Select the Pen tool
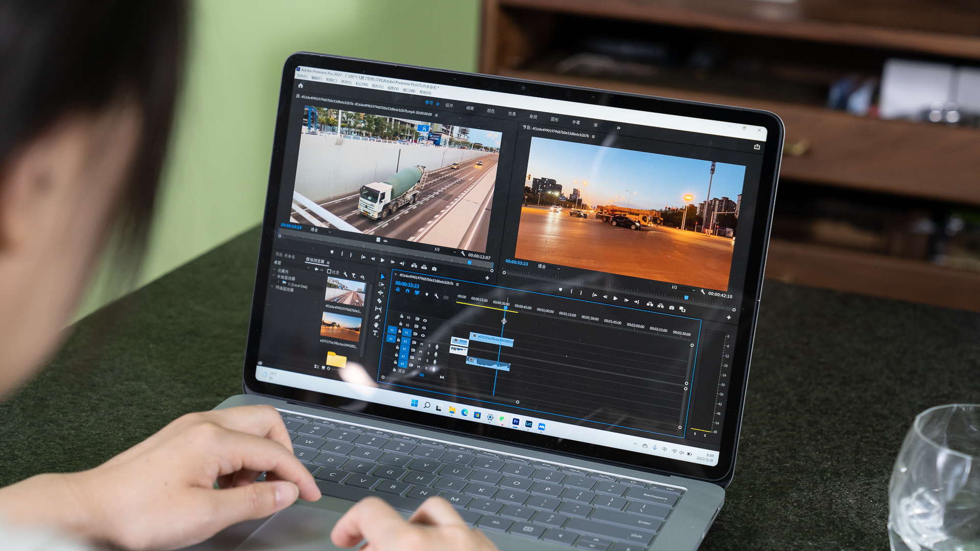Image resolution: width=980 pixels, height=551 pixels. [x=377, y=317]
